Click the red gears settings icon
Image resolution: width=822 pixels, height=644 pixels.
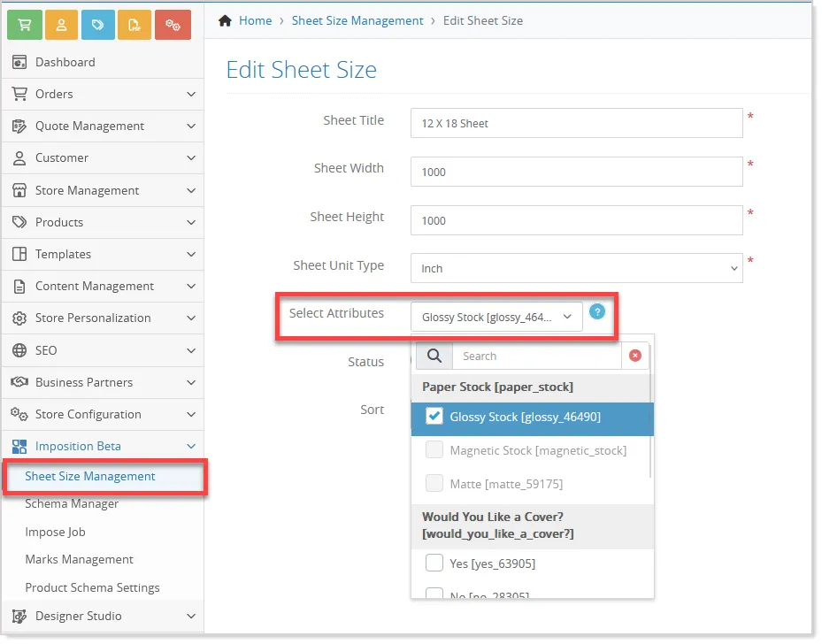(173, 25)
